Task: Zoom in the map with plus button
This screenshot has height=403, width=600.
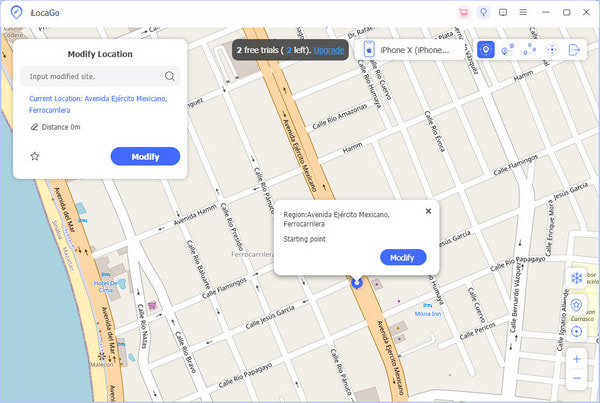Action: click(x=577, y=358)
